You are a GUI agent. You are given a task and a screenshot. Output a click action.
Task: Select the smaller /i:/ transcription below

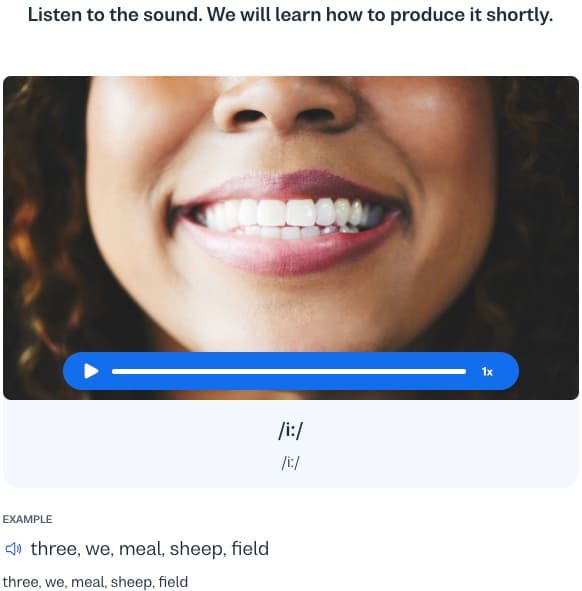pos(290,463)
